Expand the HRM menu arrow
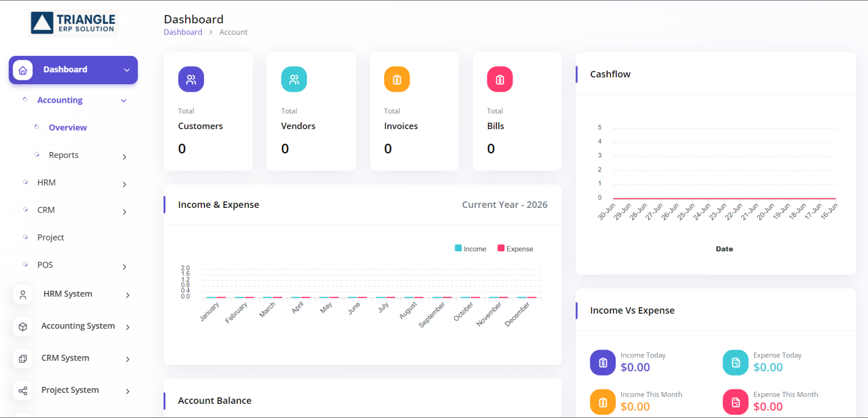 point(124,185)
